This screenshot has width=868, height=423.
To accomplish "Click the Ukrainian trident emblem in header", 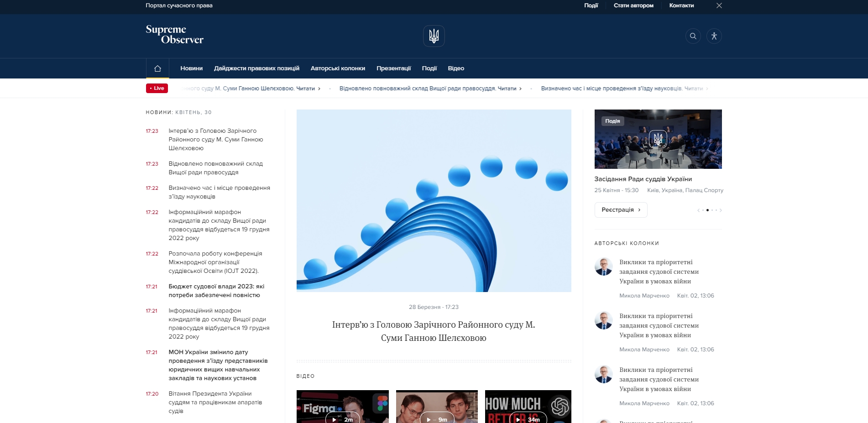I will click(x=434, y=36).
